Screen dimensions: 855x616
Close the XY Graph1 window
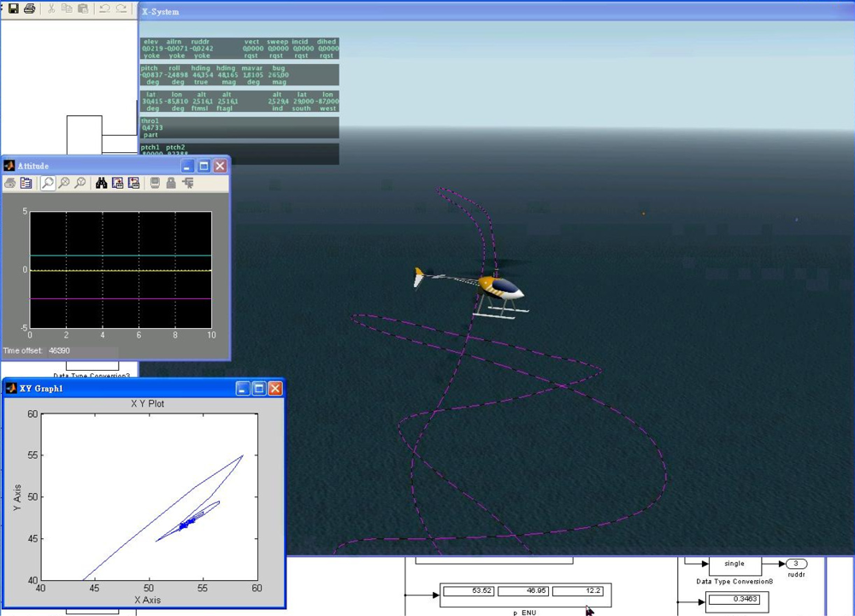(274, 389)
